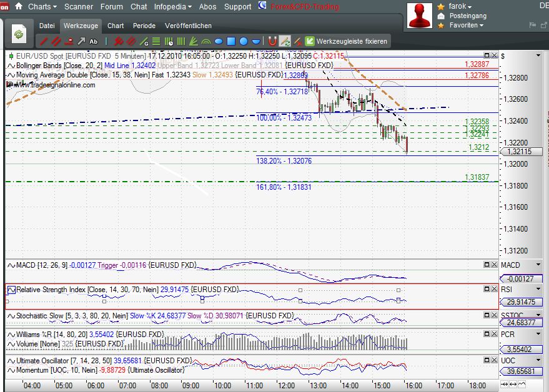Open the Abos page
Viewport: 549px width, 392px height.
tap(207, 6)
